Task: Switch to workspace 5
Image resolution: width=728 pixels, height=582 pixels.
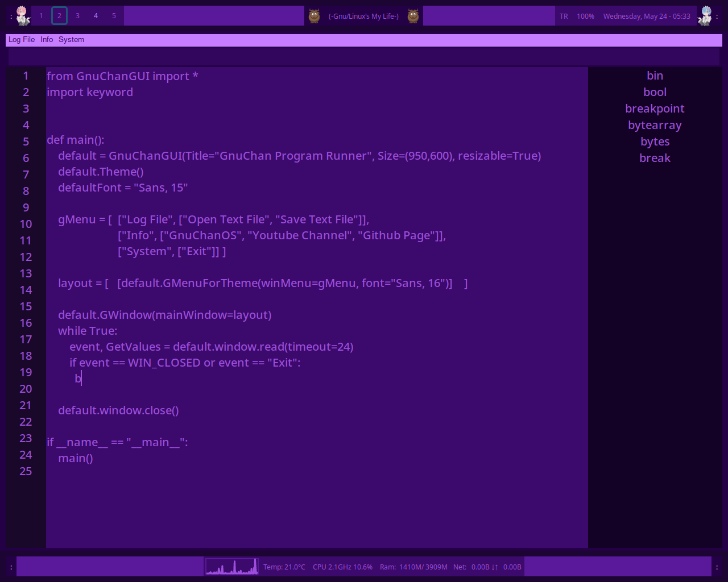Action: click(x=114, y=15)
